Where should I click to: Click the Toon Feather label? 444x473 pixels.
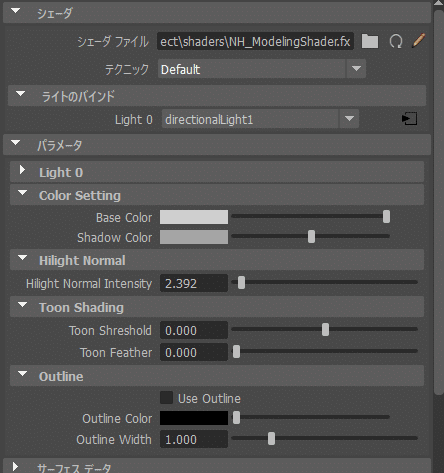coord(116,353)
